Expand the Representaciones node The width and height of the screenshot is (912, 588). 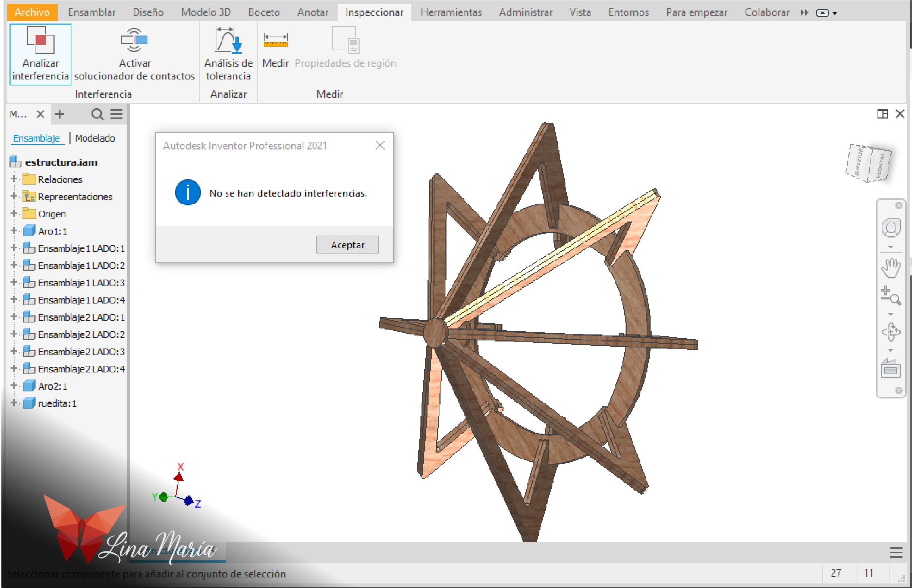click(14, 196)
